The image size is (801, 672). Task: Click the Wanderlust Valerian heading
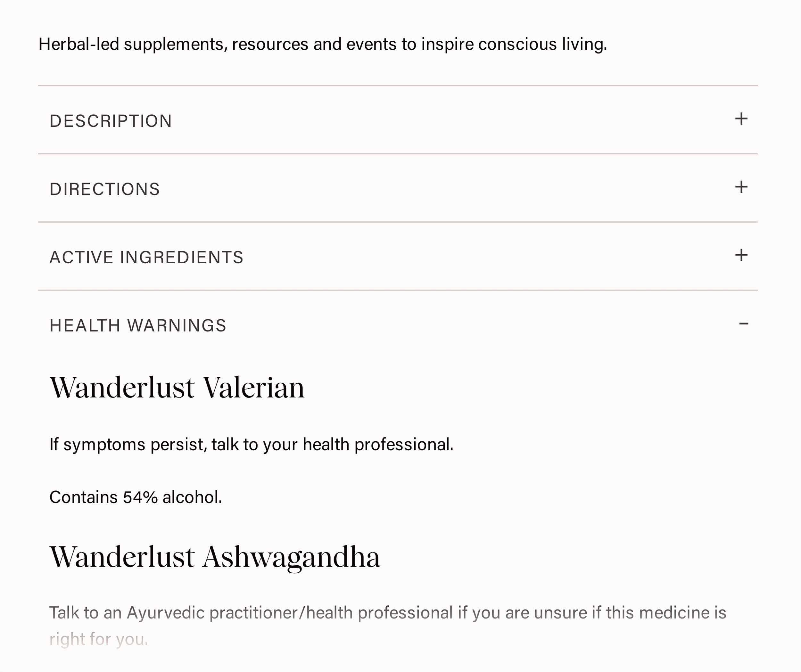click(177, 388)
